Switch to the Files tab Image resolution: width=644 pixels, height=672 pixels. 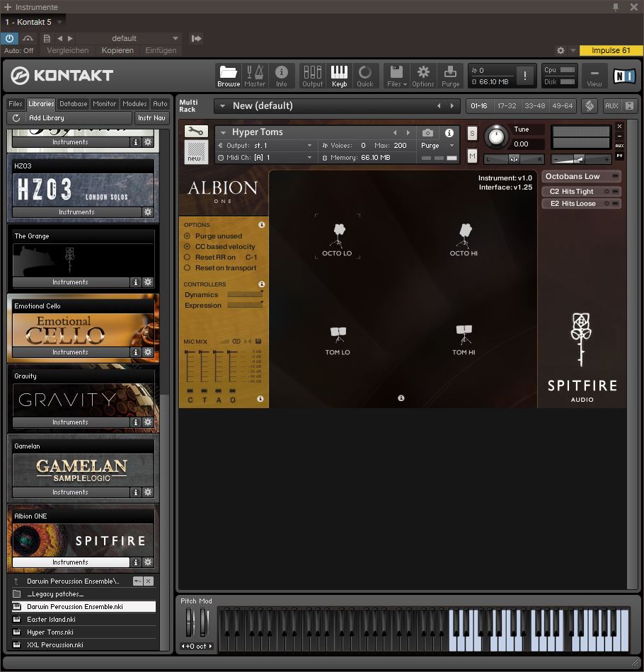coord(16,104)
